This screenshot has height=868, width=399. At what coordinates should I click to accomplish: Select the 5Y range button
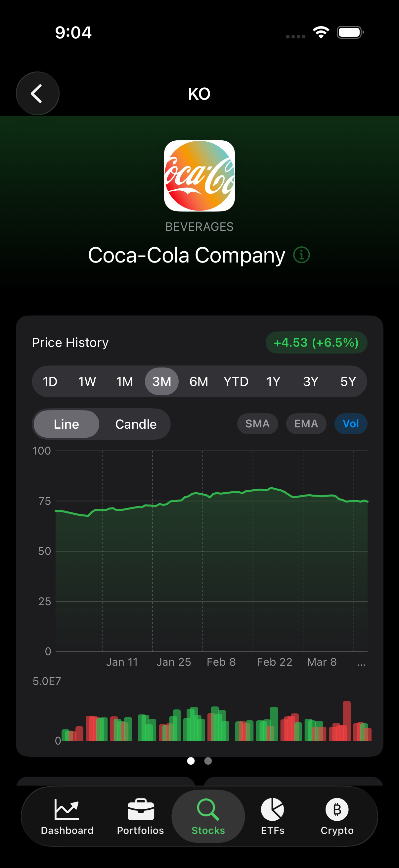(x=348, y=381)
